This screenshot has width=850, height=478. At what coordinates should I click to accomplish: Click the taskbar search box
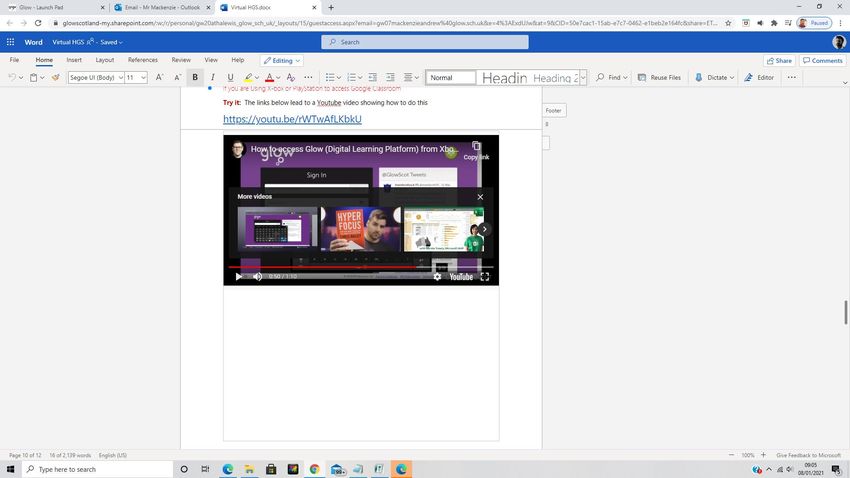pos(98,469)
